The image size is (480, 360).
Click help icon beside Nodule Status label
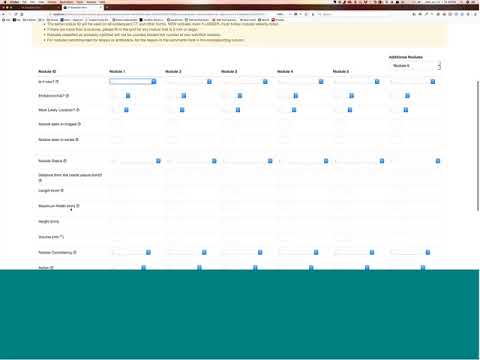click(65, 161)
